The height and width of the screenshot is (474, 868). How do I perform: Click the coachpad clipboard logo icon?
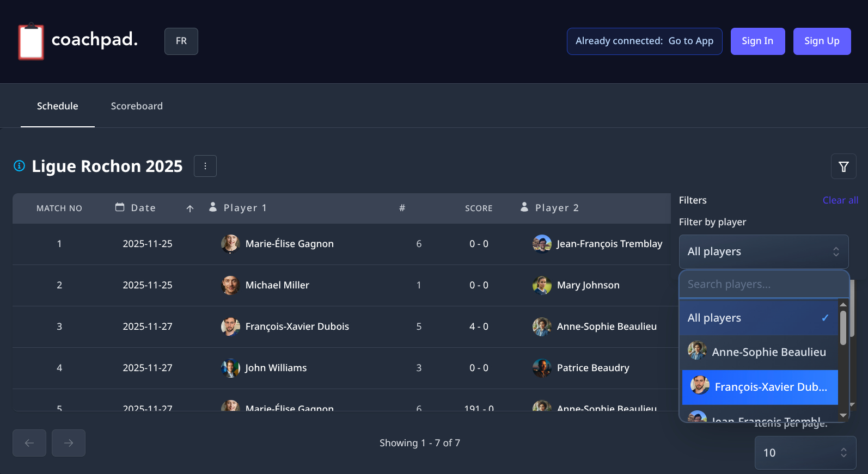30,41
